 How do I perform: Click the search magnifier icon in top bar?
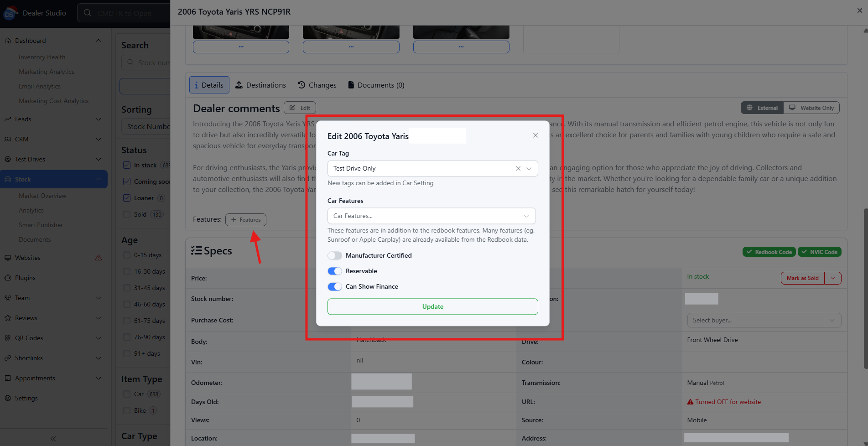(88, 13)
